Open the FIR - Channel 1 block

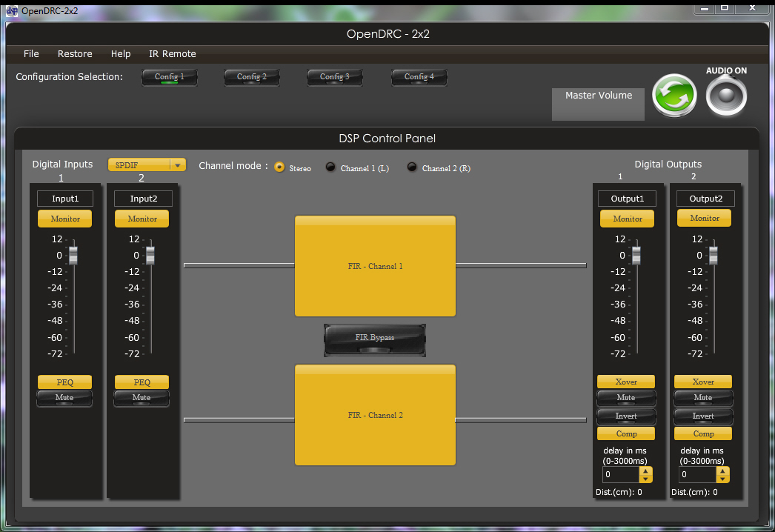pos(375,266)
